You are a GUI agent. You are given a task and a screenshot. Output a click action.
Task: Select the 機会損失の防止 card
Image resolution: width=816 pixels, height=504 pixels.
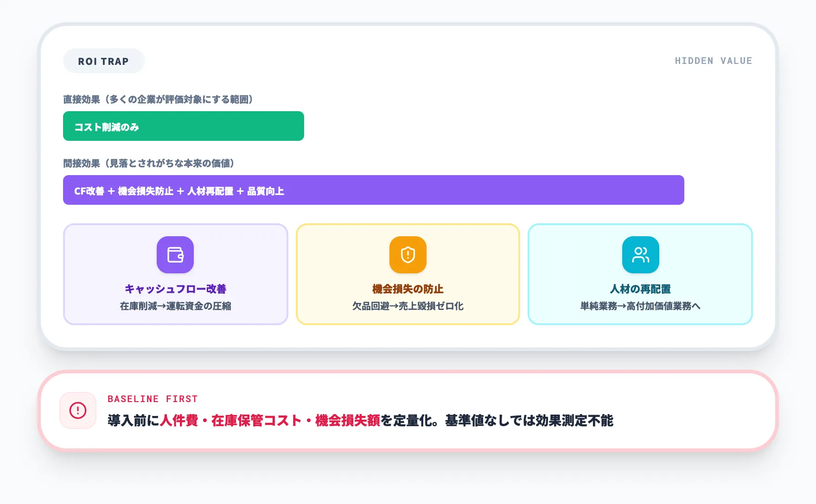pos(408,274)
